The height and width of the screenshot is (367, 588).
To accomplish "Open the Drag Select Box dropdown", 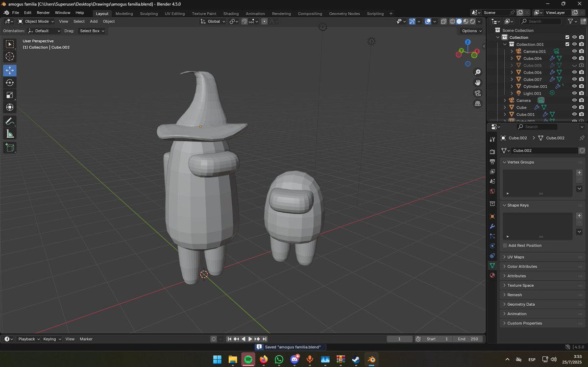I will coord(92,31).
